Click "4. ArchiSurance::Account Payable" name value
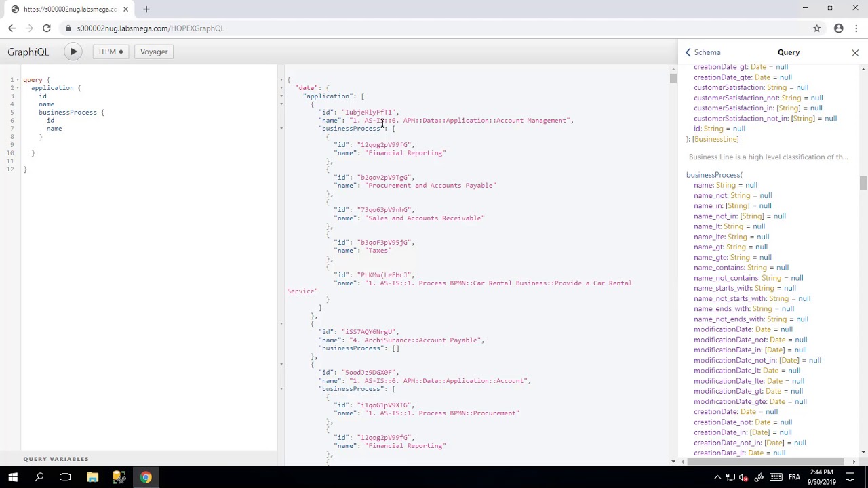 (415, 340)
